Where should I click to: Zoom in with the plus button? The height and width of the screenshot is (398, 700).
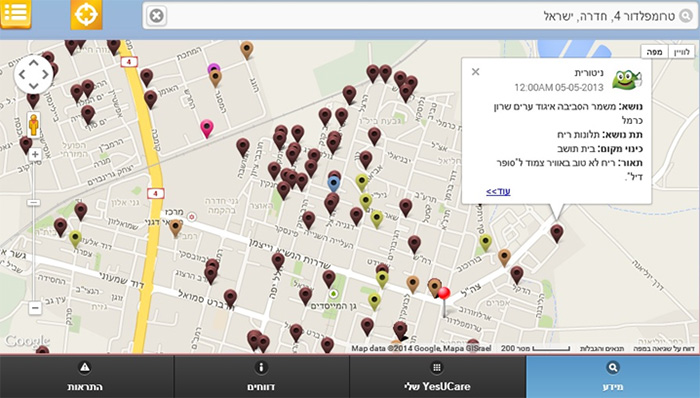point(35,154)
